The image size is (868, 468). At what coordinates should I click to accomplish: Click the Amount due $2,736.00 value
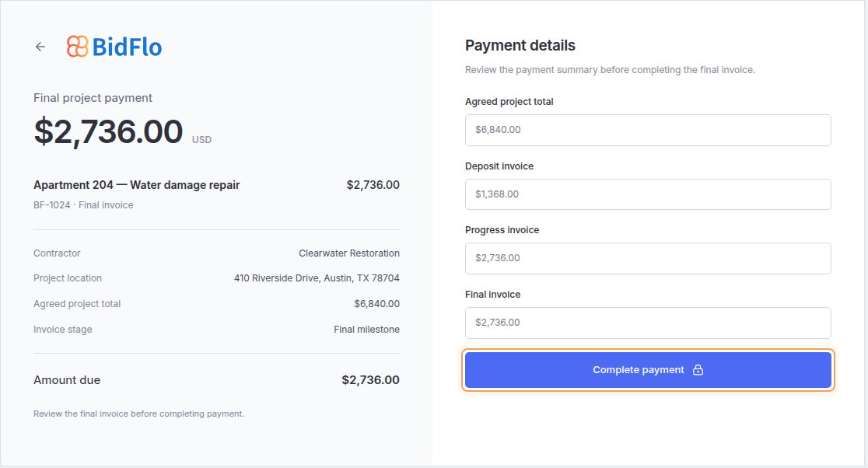370,380
